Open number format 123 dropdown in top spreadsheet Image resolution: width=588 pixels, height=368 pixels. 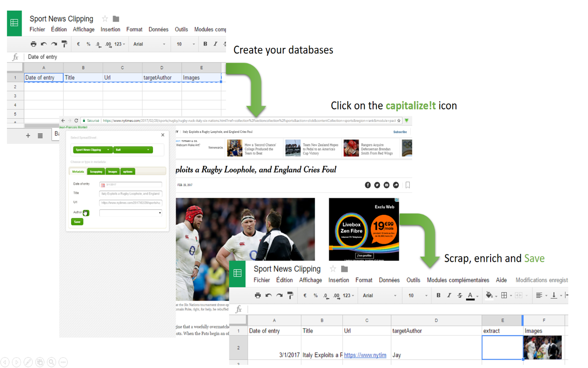tap(119, 44)
